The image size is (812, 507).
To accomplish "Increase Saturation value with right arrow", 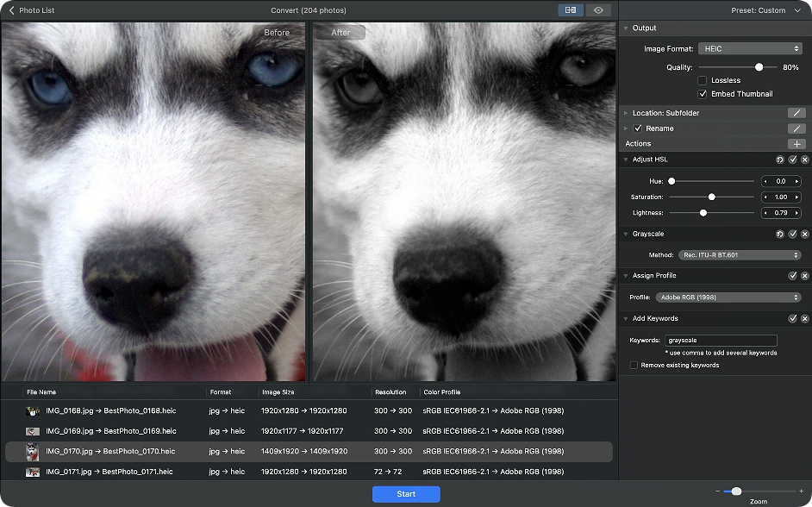I will pyautogui.click(x=797, y=197).
